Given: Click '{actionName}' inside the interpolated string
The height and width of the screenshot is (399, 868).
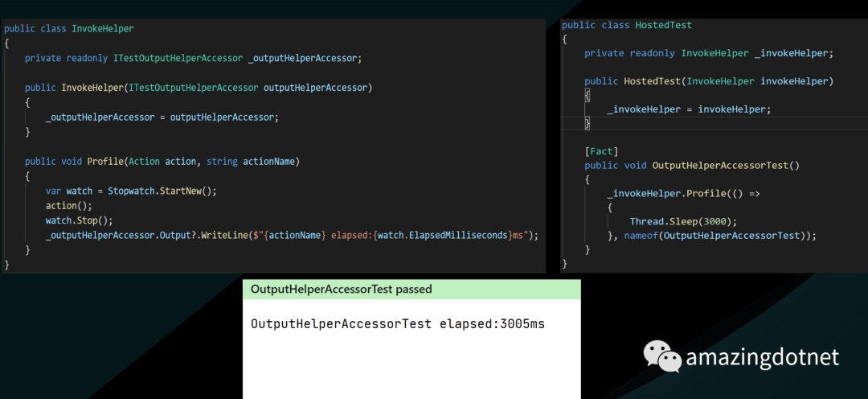Looking at the screenshot, I should point(294,235).
